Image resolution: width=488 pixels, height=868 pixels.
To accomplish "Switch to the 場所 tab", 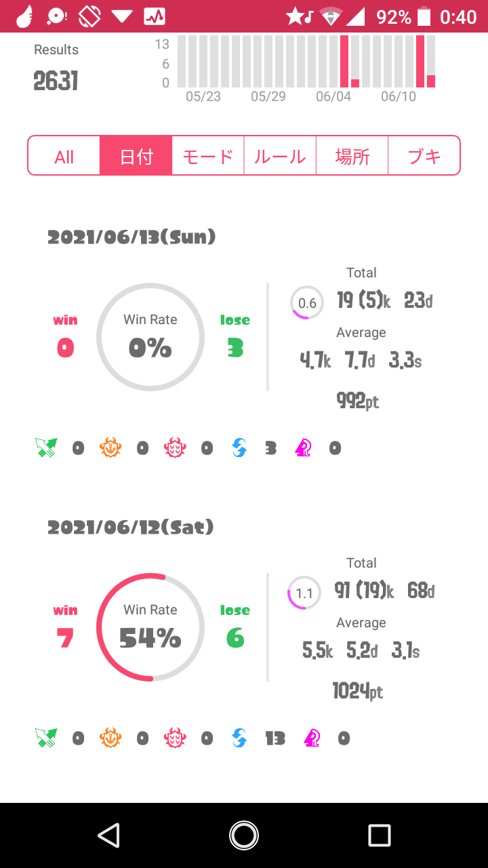I will point(352,157).
